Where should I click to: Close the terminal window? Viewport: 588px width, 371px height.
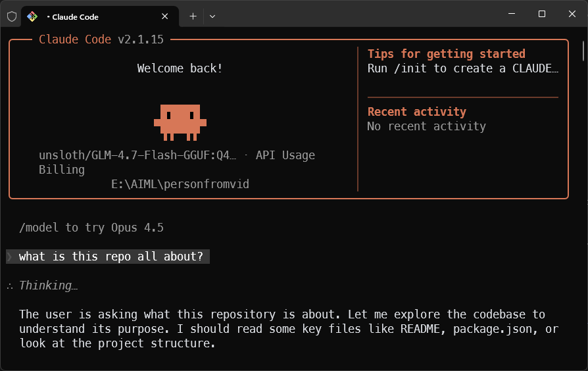click(572, 14)
